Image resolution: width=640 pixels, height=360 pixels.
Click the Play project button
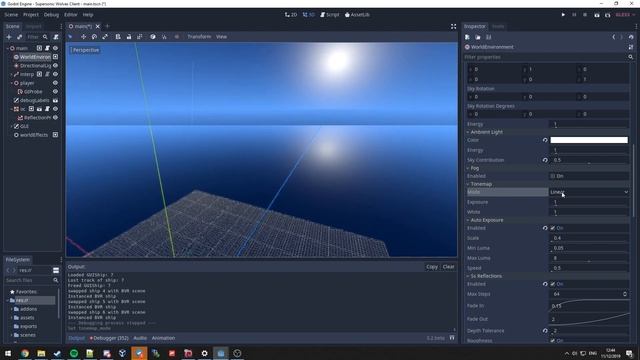pyautogui.click(x=563, y=15)
